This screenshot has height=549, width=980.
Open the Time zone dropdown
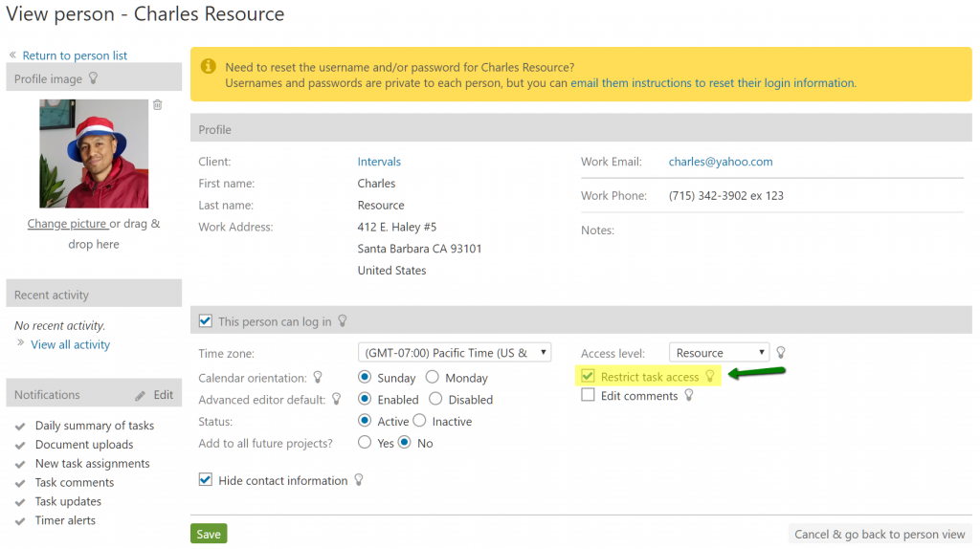coord(455,353)
